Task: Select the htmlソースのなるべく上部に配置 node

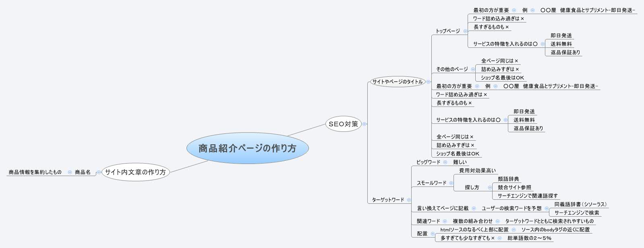Action: tap(474, 230)
